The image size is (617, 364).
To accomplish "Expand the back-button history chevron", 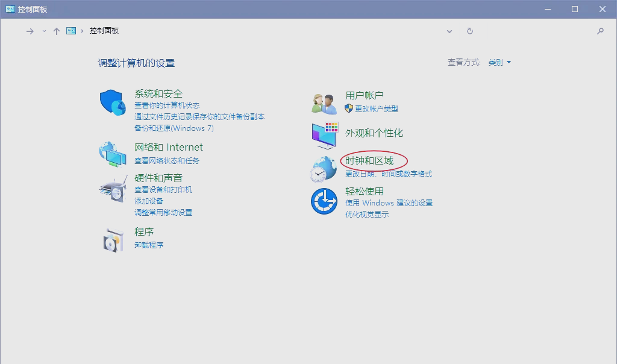I will [43, 31].
